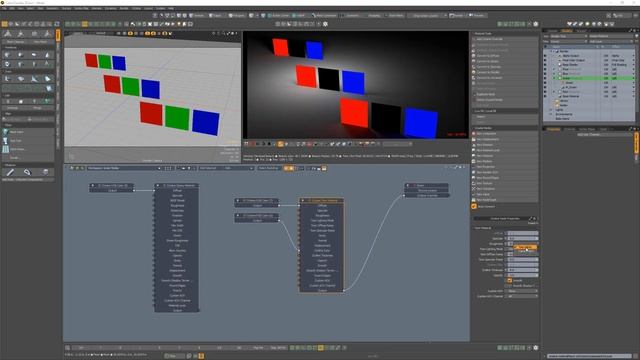The height and width of the screenshot is (360, 640).
Task: Click the gear icon at top right toolbar end
Action: click(536, 24)
